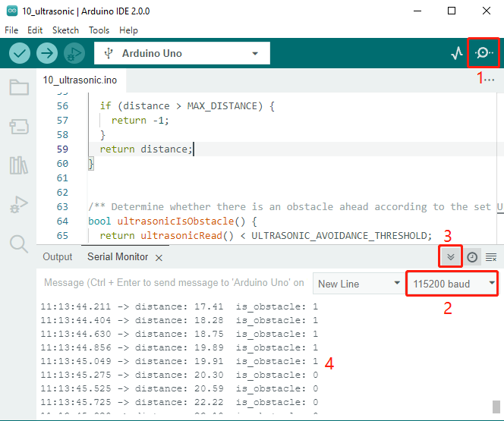Click the Serial Monitor vertical scrollbar thumb

pyautogui.click(x=496, y=407)
